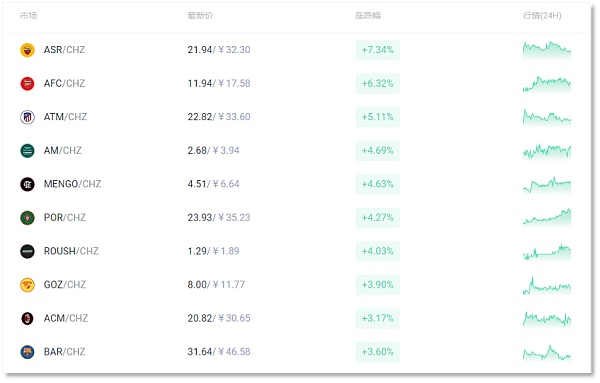Sort by price change percentage column header

pyautogui.click(x=368, y=16)
